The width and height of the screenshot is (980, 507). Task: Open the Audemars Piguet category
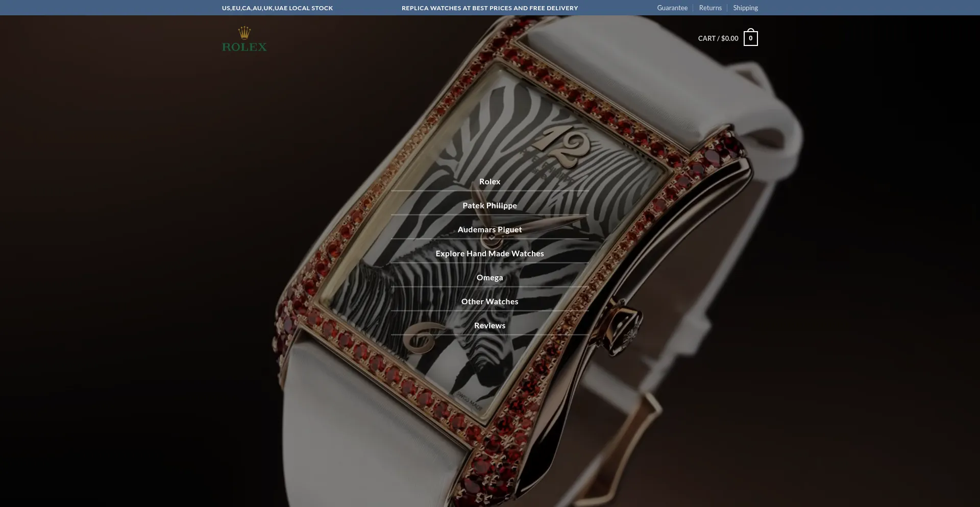point(489,230)
